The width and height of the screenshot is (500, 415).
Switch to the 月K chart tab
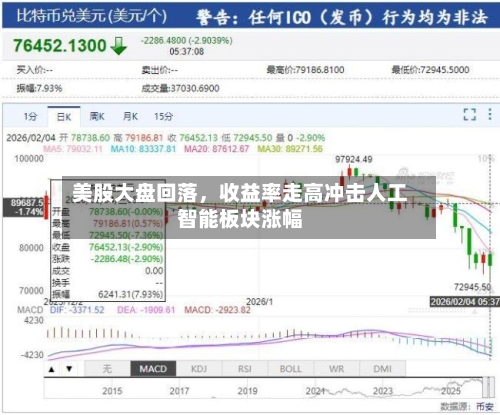[x=130, y=117]
